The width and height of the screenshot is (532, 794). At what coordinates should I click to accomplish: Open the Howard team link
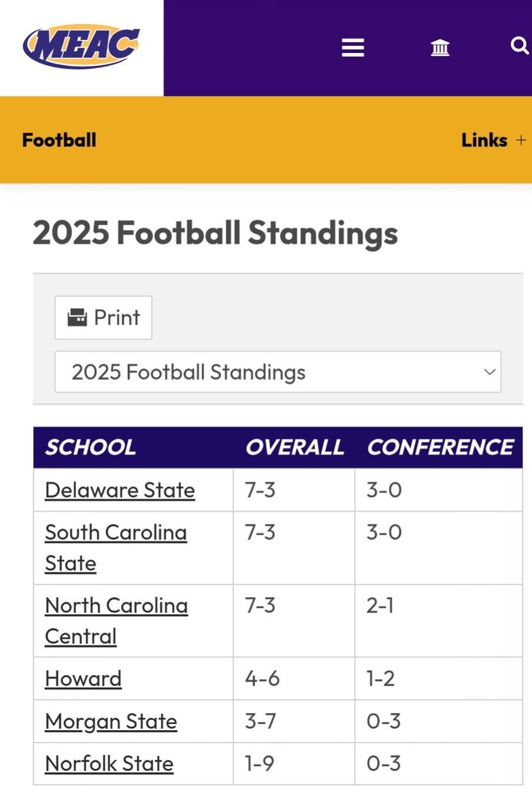tap(83, 679)
